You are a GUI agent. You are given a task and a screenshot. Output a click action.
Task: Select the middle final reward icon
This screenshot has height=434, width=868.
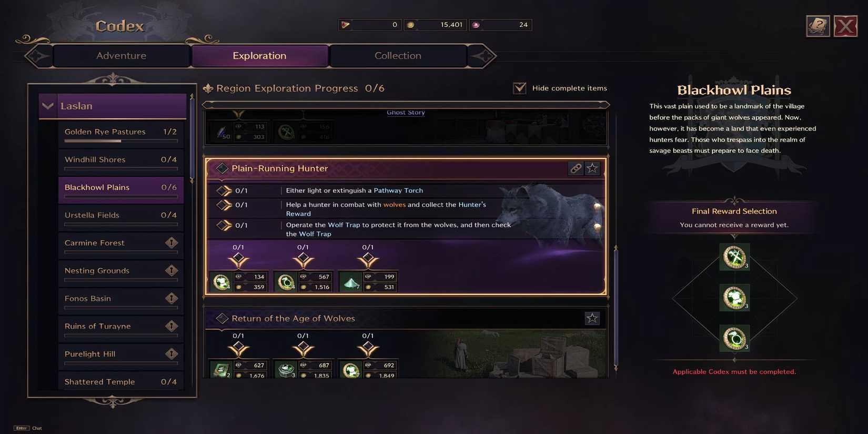[x=734, y=298]
